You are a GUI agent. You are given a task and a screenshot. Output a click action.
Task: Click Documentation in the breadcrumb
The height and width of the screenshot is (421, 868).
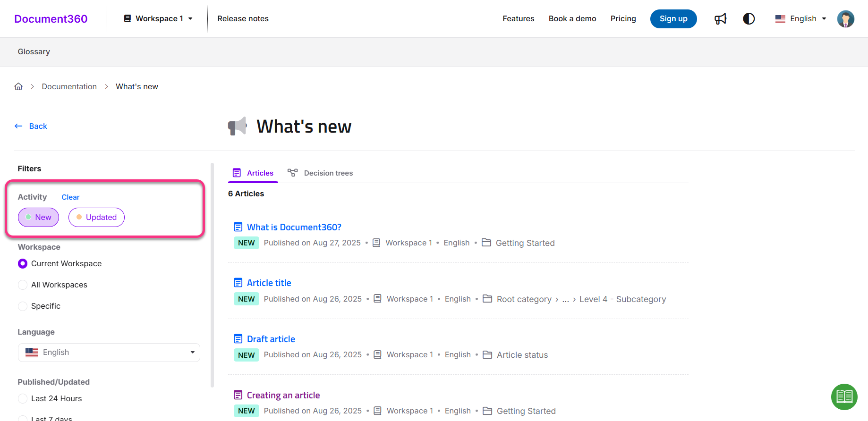(x=69, y=86)
